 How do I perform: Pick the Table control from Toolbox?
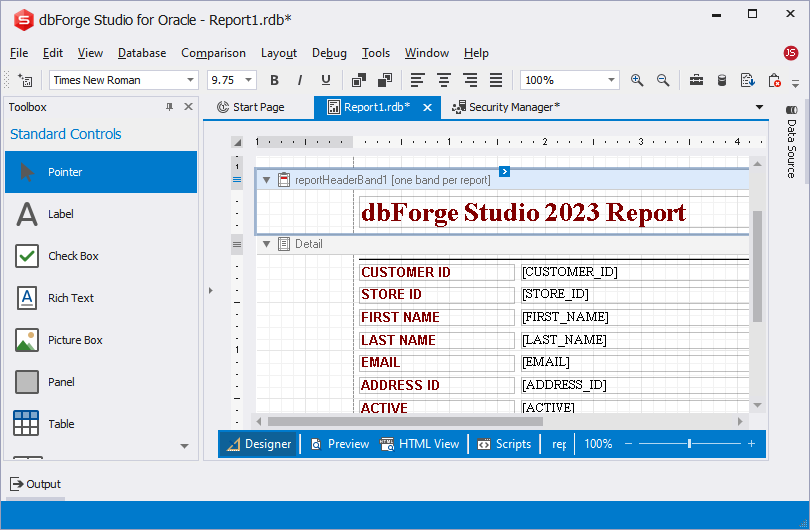click(60, 424)
